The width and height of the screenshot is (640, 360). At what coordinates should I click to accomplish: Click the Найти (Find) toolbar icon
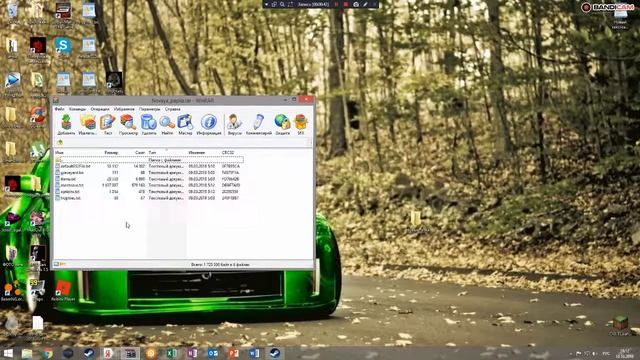[167, 124]
